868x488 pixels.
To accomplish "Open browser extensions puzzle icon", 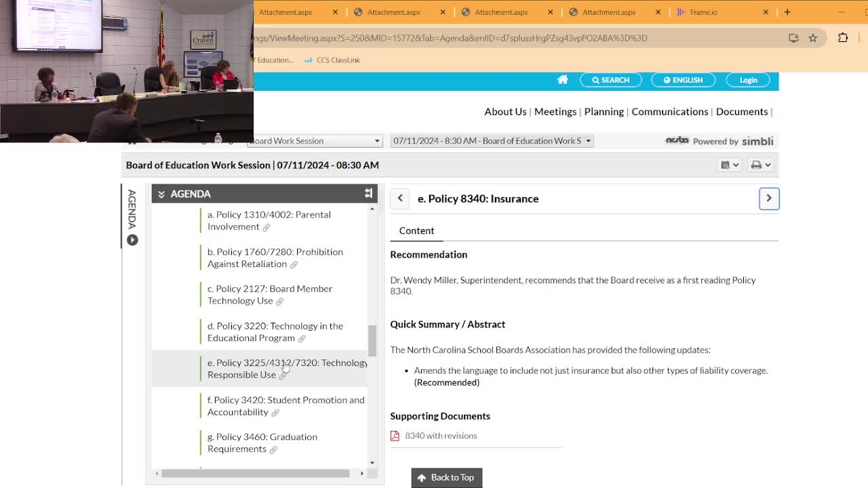I will [843, 38].
